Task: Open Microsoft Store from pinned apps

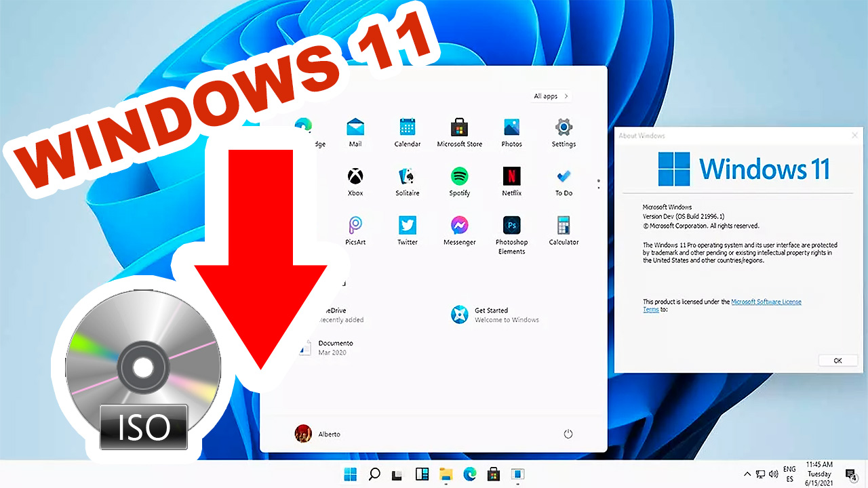Action: (x=460, y=133)
